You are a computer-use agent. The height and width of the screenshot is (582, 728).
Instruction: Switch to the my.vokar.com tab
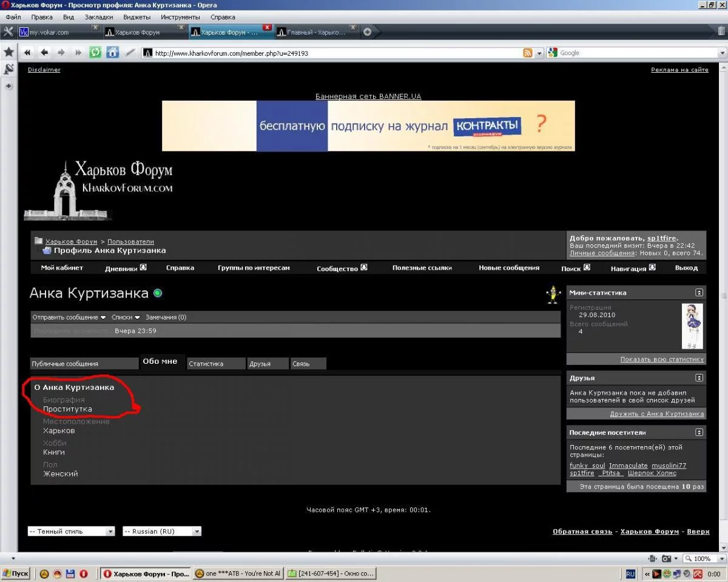[x=59, y=32]
